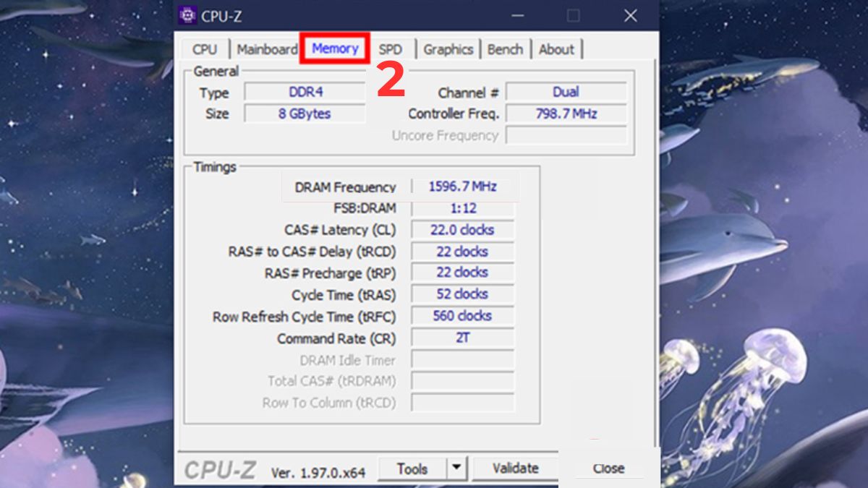Screen dimensions: 868x488
Task: Minimize the CPU-Z window
Action: [x=517, y=15]
